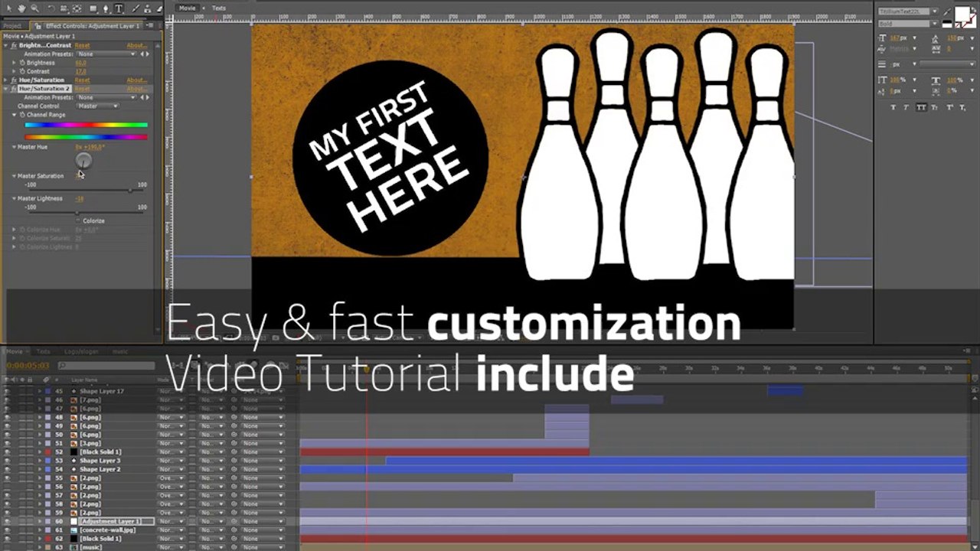Expand the Brightness property
Viewport: 980px width, 551px height.
tap(14, 63)
